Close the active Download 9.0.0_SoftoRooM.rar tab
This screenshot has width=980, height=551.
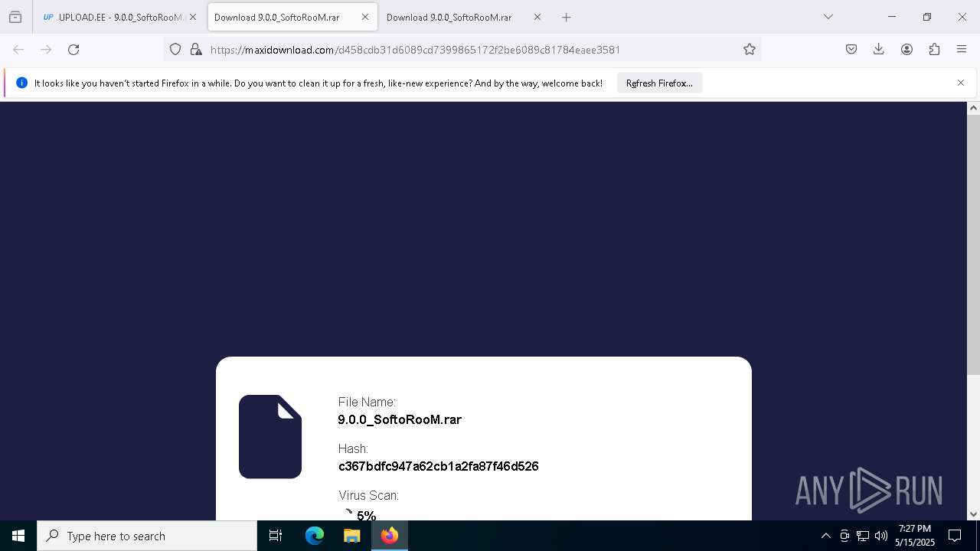point(365,17)
